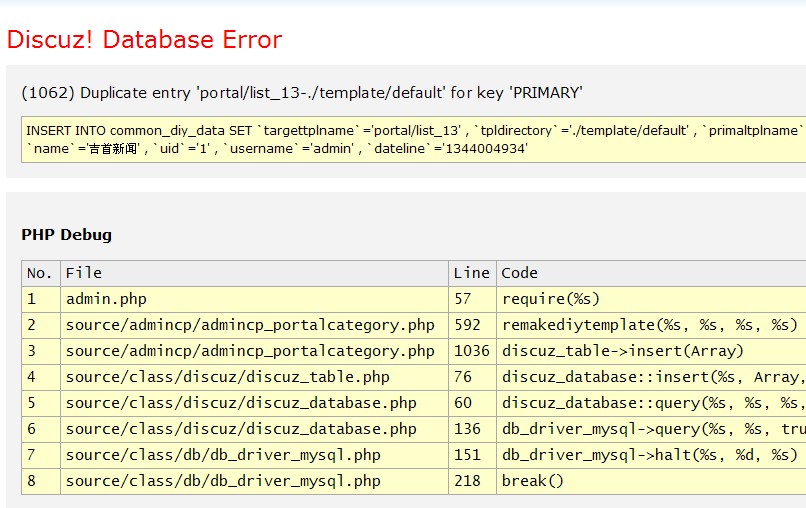
Task: Click line number 57 cell
Action: 472,299
